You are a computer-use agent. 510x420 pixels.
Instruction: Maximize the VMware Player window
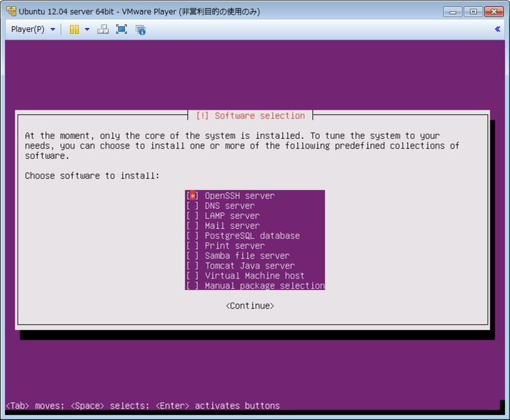473,11
